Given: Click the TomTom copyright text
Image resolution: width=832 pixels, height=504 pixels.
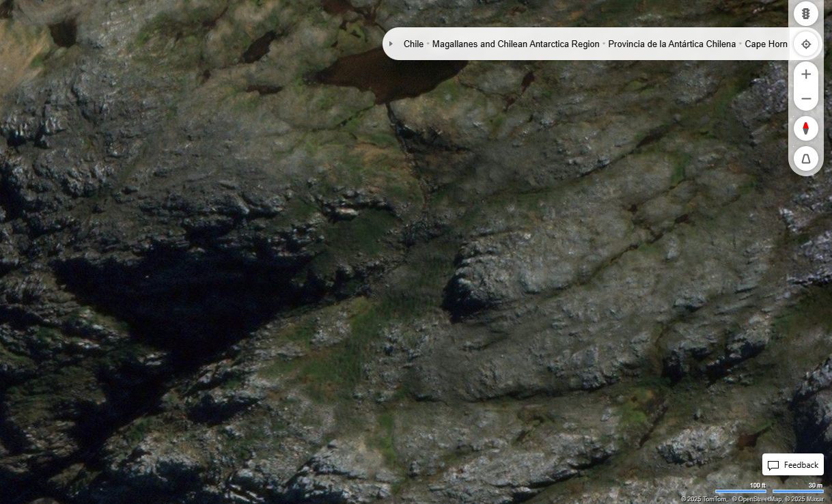Looking at the screenshot, I should click(704, 499).
